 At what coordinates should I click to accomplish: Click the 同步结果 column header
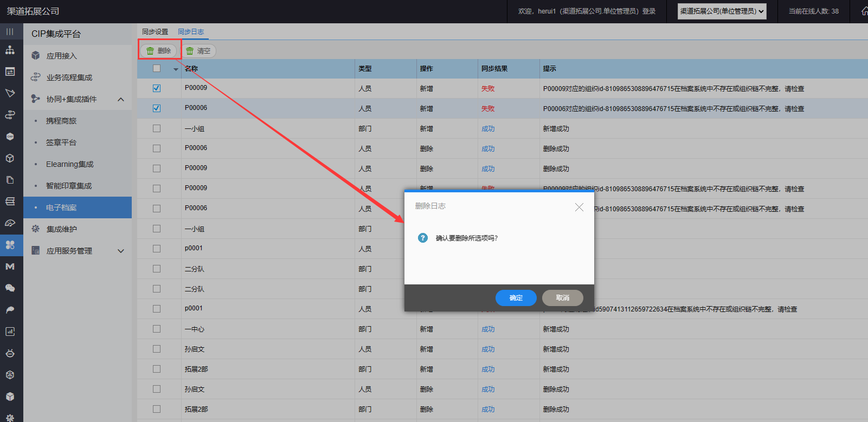494,69
